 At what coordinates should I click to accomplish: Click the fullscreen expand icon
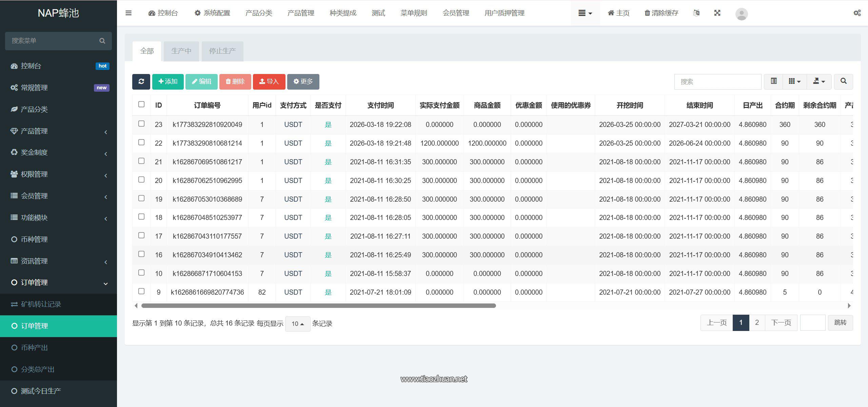coord(717,13)
